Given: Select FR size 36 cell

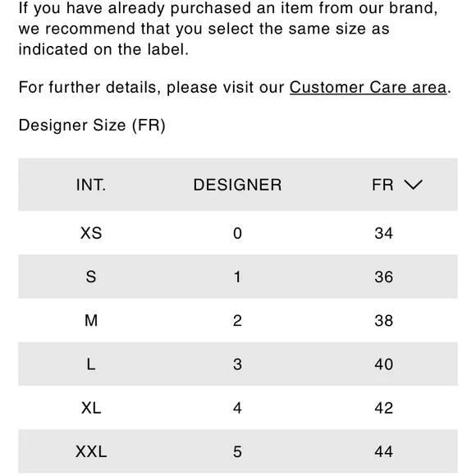Looking at the screenshot, I should 384,277.
